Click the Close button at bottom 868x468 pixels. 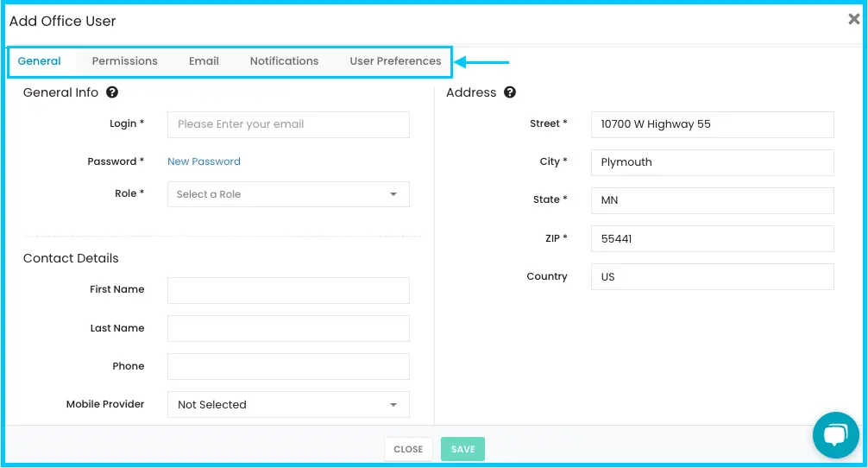(408, 449)
